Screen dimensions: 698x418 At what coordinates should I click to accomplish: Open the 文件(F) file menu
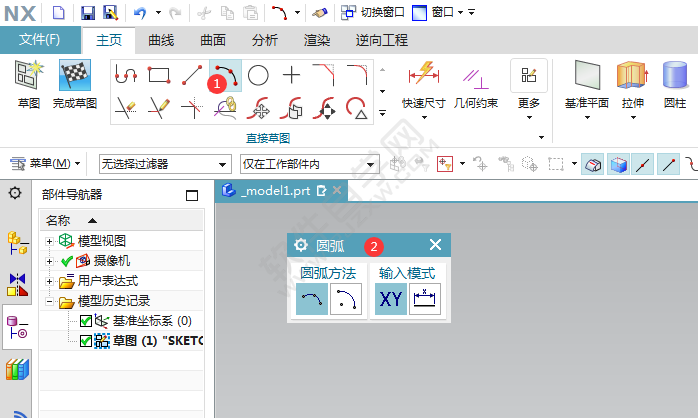pyautogui.click(x=40, y=40)
